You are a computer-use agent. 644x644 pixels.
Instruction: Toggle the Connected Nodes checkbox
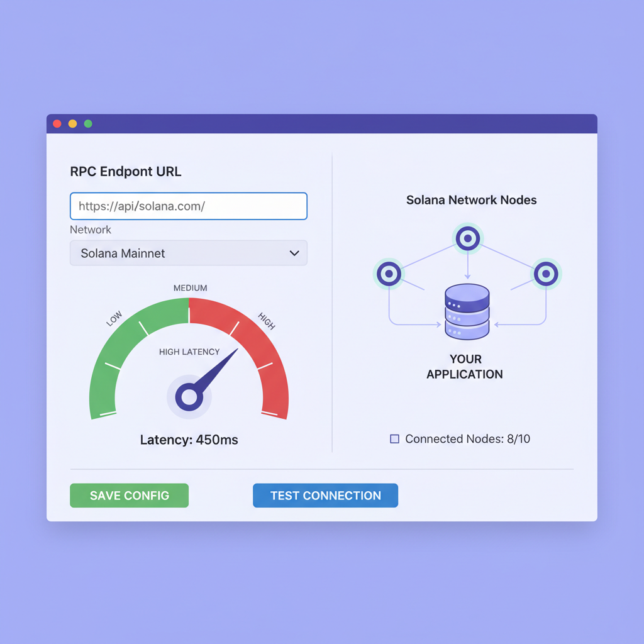(x=395, y=439)
